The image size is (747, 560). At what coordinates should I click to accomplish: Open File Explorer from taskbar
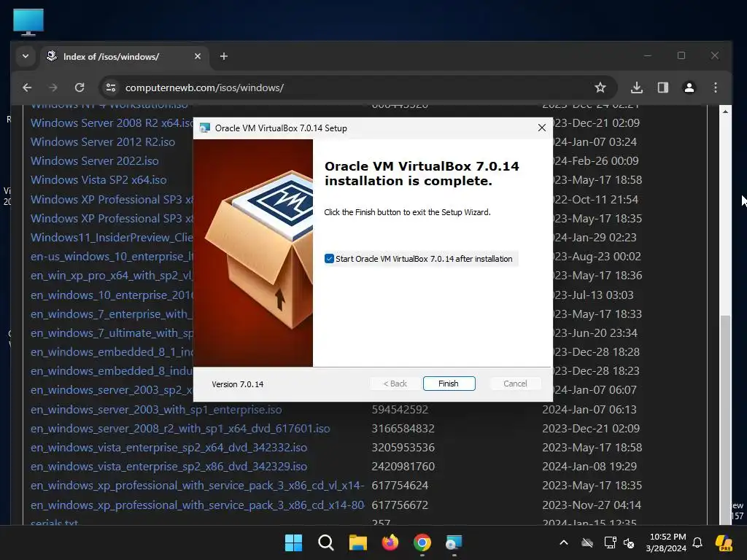click(x=357, y=542)
